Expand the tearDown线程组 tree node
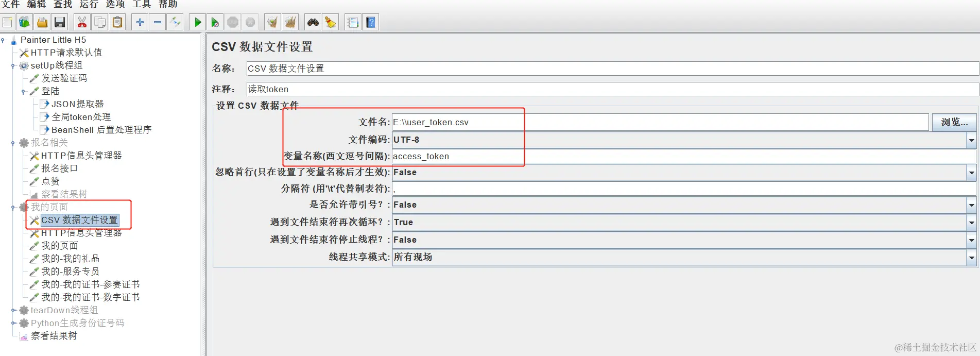 click(13, 310)
